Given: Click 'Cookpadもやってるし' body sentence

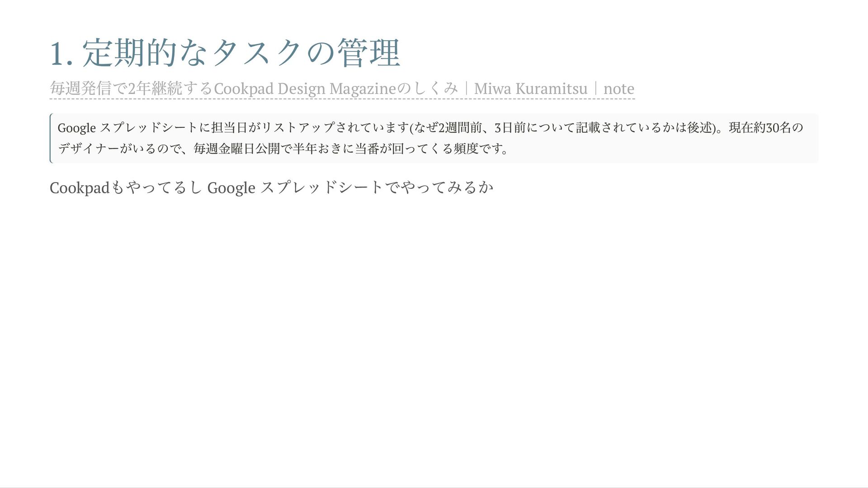Looking at the screenshot, I should [x=125, y=188].
